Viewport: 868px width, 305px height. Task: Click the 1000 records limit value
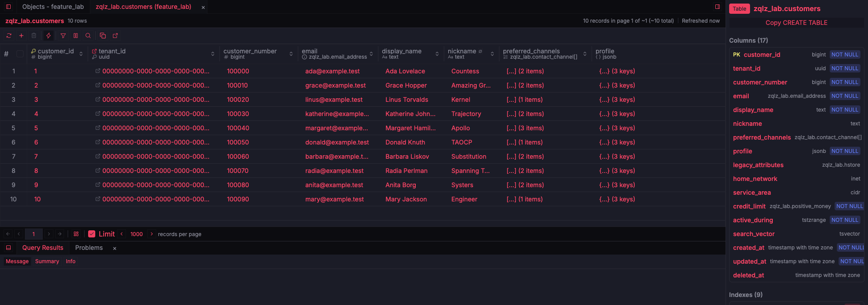click(137, 234)
